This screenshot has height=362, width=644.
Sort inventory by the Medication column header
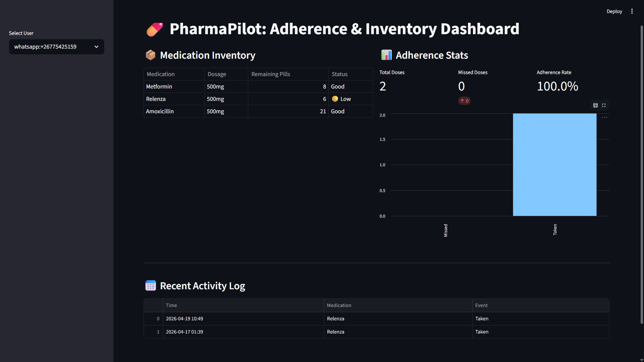click(161, 74)
